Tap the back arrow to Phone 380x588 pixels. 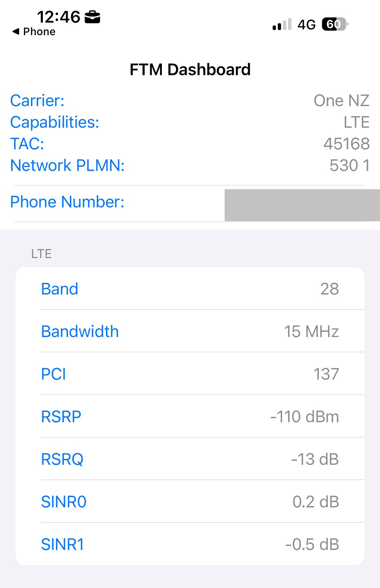pos(16,31)
